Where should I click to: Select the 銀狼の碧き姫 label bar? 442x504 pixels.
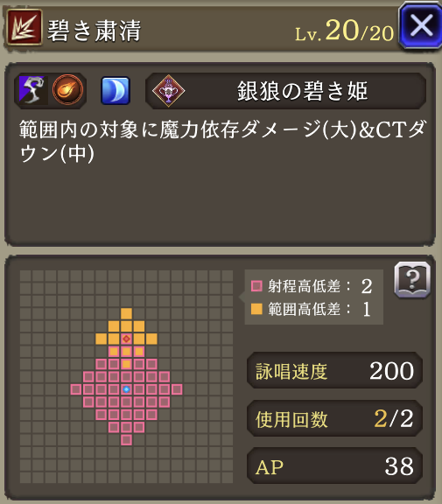[x=286, y=91]
